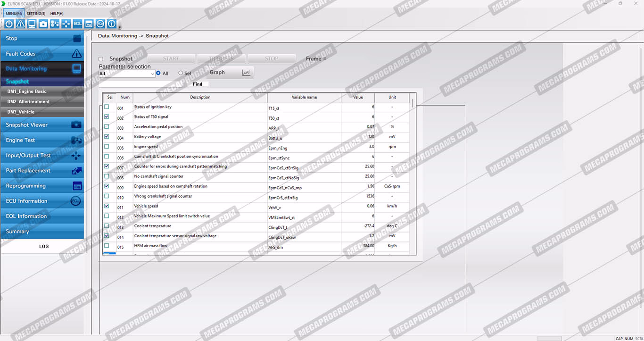Click the info circle toolbar icon

click(112, 24)
